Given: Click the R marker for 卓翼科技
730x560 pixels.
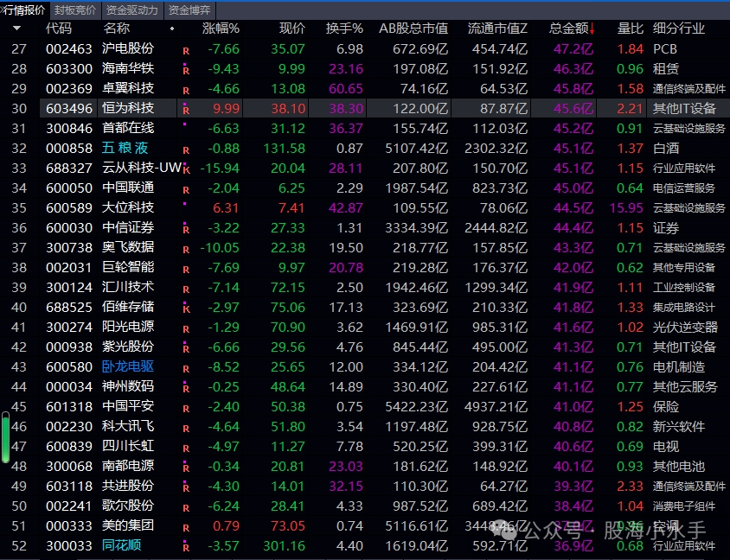Looking at the screenshot, I should pyautogui.click(x=186, y=91).
